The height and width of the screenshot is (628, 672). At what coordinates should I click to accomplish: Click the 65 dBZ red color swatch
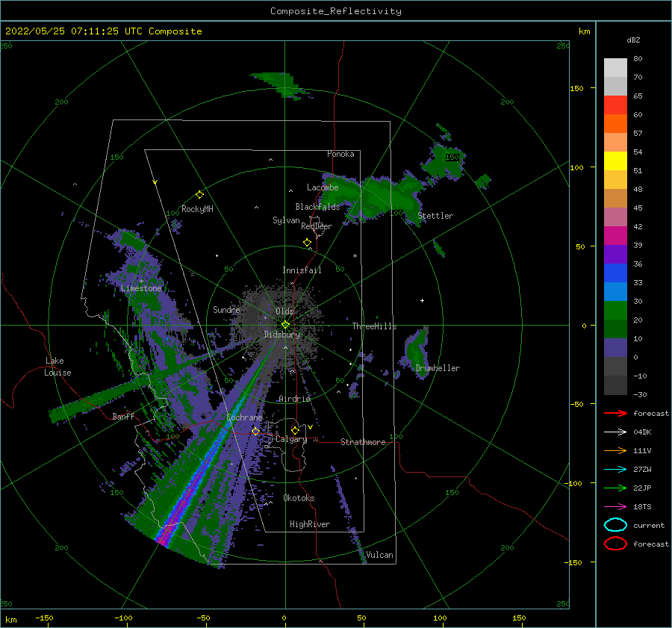coord(615,105)
